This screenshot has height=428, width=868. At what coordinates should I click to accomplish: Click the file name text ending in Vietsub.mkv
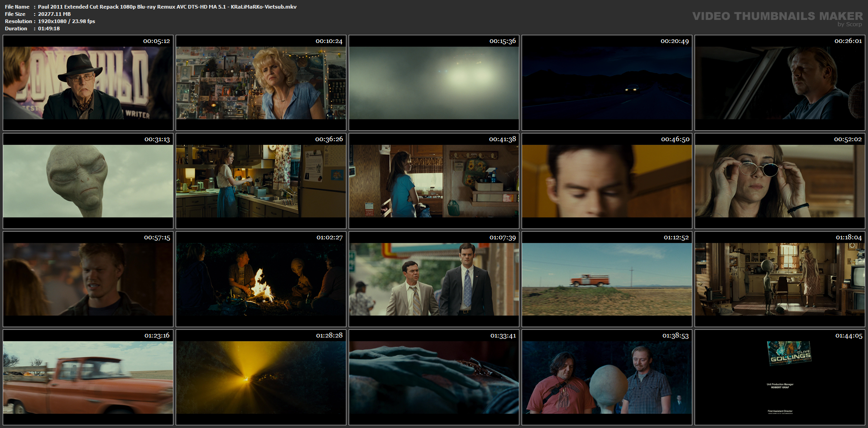[x=167, y=7]
